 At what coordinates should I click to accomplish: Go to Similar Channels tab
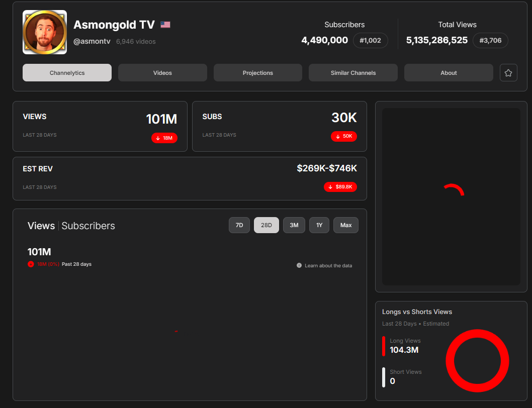(353, 72)
